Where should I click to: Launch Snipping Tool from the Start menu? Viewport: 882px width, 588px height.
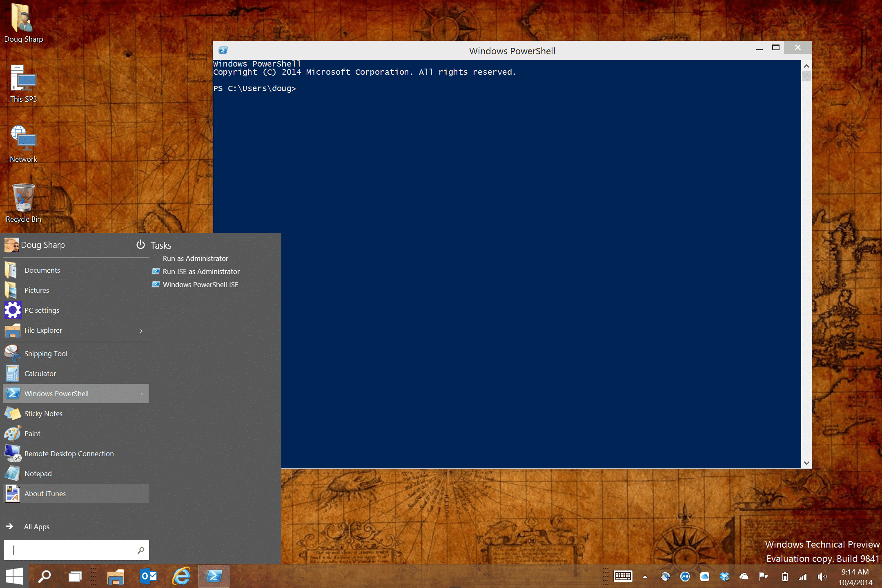[76, 354]
